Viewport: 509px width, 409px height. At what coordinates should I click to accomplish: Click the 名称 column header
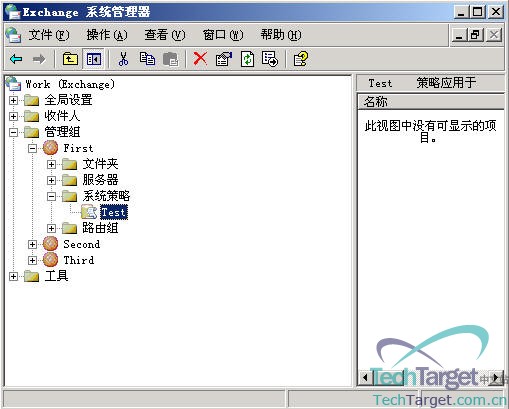click(x=430, y=102)
